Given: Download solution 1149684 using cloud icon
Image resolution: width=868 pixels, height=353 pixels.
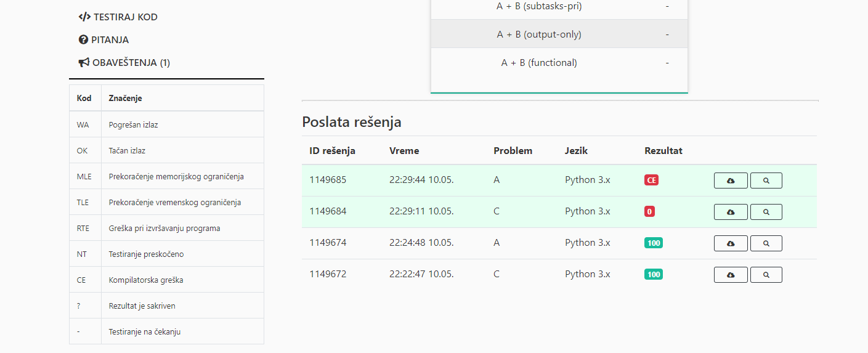Looking at the screenshot, I should [731, 212].
